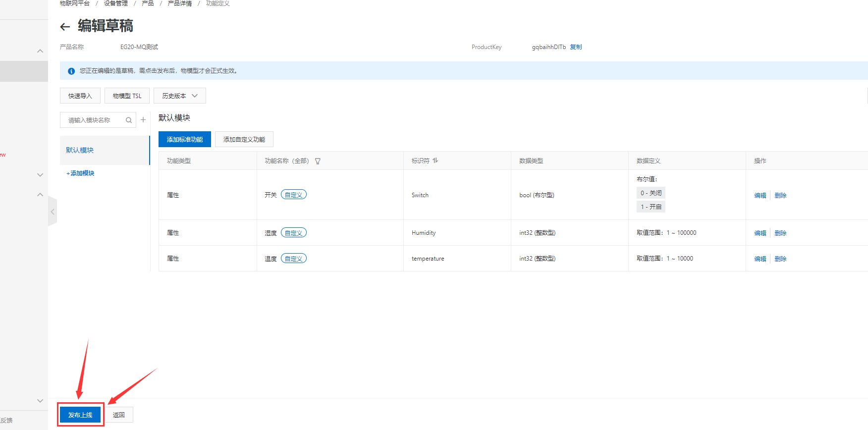Delete the temperature property row
This screenshot has width=868, height=430.
780,259
